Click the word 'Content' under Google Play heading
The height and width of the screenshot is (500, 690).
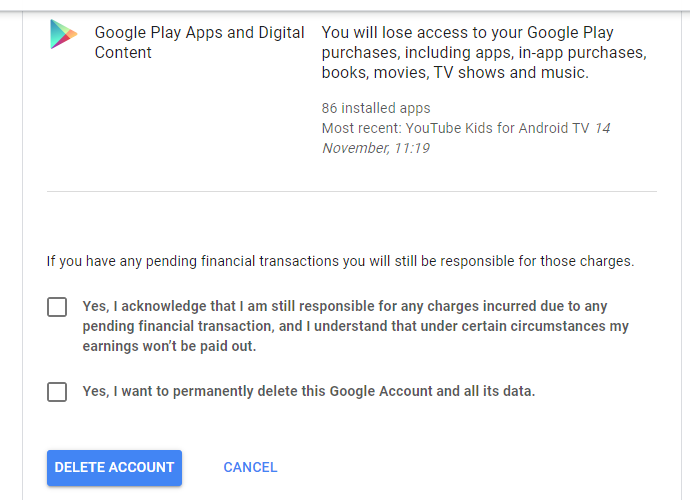[x=123, y=52]
